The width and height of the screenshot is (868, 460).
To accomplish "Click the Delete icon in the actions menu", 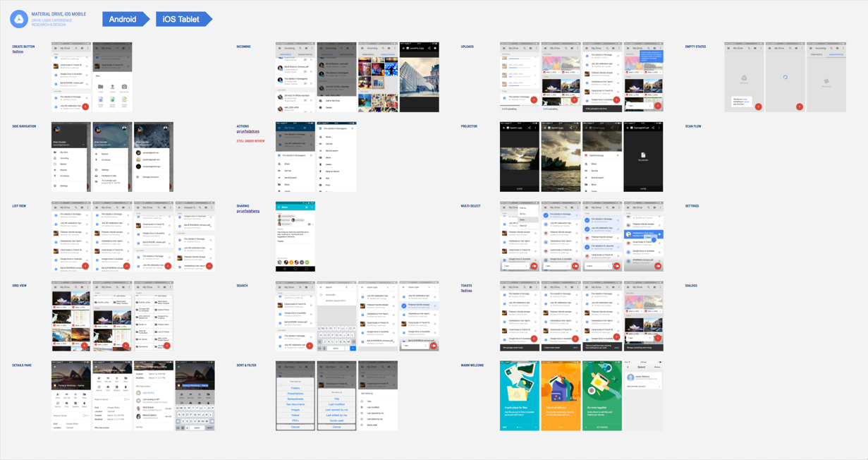I will pos(320,164).
